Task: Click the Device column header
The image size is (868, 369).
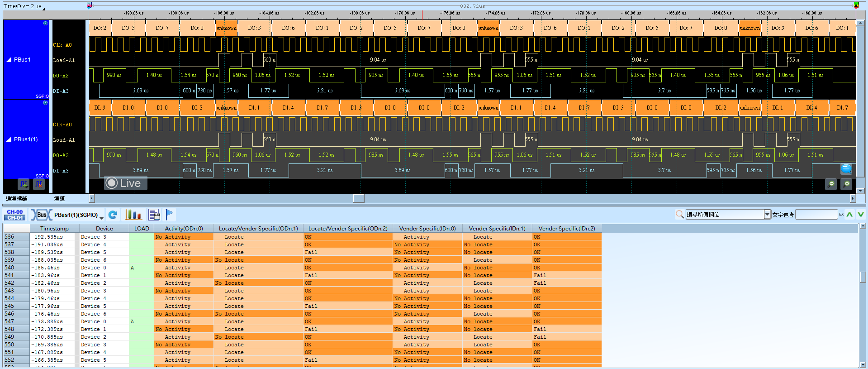Action: click(x=104, y=228)
